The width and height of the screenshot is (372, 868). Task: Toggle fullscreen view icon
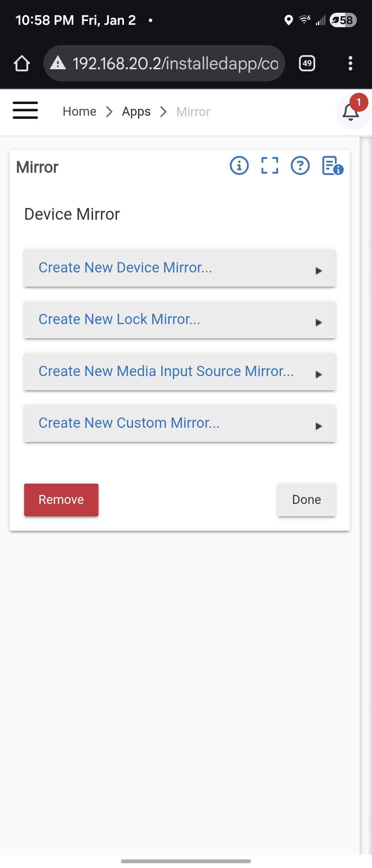click(270, 166)
